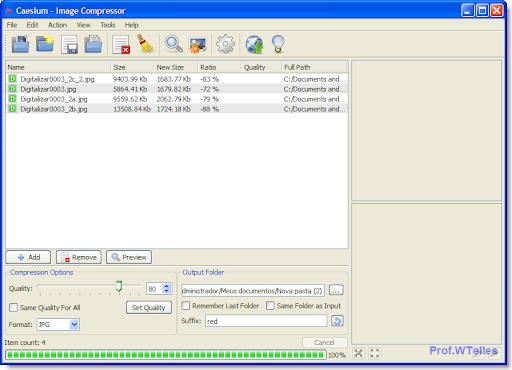Click the Compress images toolbar icon
Image resolution: width=512 pixels, height=370 pixels.
tap(197, 44)
